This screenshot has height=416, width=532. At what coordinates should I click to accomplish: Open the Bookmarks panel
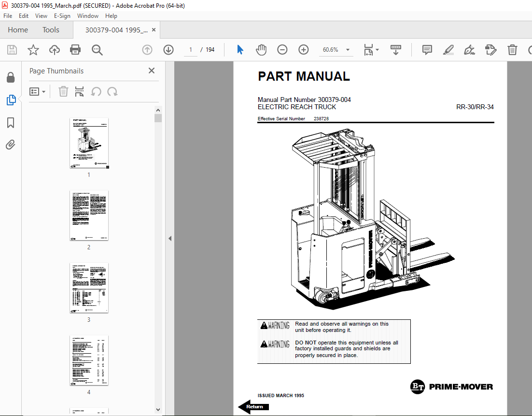click(x=11, y=123)
